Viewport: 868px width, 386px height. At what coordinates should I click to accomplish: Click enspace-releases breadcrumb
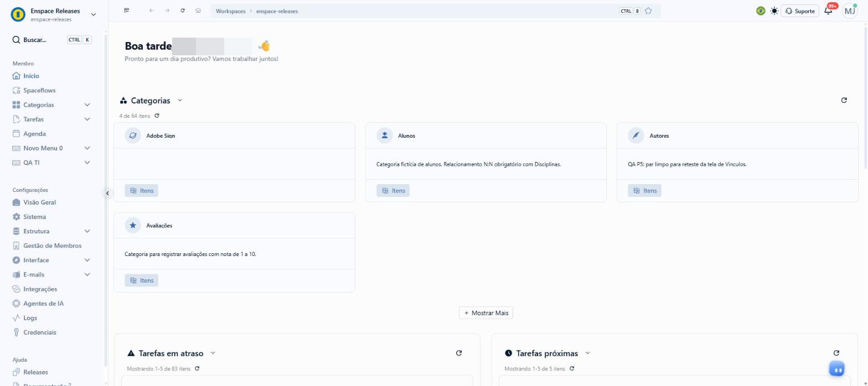click(x=277, y=11)
